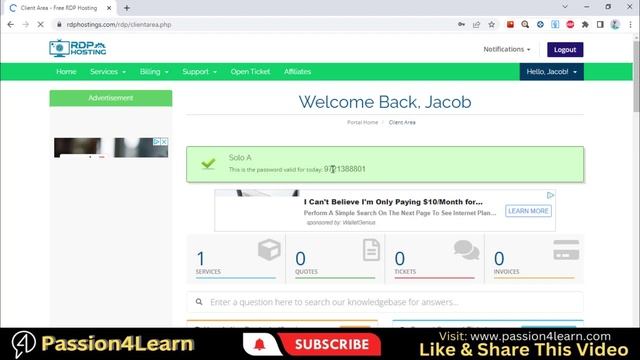This screenshot has height=360, width=640.
Task: Expand the Support menu
Action: point(199,71)
